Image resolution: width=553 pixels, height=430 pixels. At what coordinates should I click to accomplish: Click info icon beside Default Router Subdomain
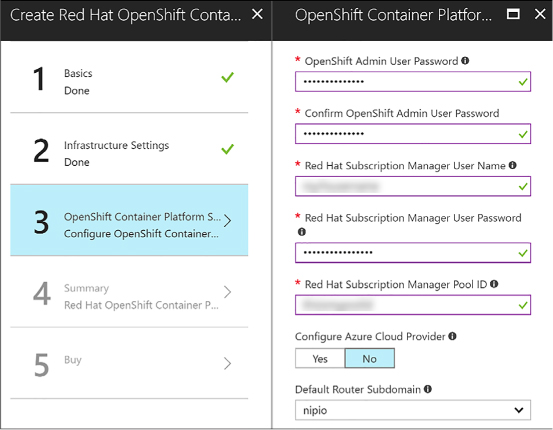[428, 389]
